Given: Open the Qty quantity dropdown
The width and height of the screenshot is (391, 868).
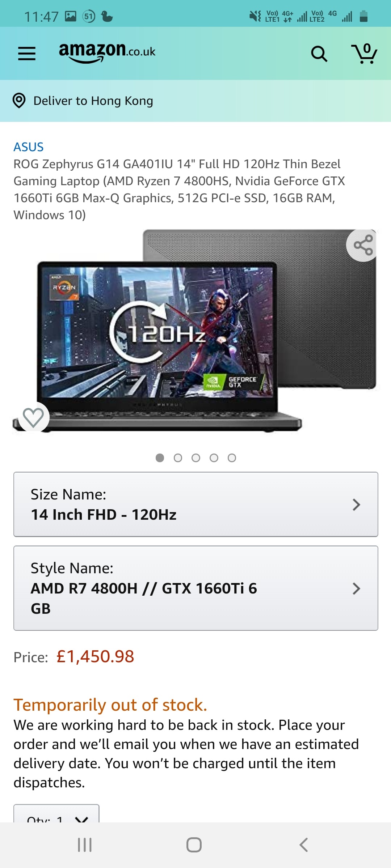Looking at the screenshot, I should click(56, 814).
